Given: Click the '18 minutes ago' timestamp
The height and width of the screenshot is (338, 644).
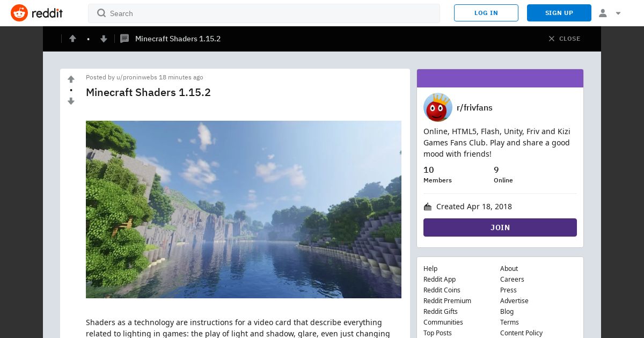Looking at the screenshot, I should tap(181, 77).
